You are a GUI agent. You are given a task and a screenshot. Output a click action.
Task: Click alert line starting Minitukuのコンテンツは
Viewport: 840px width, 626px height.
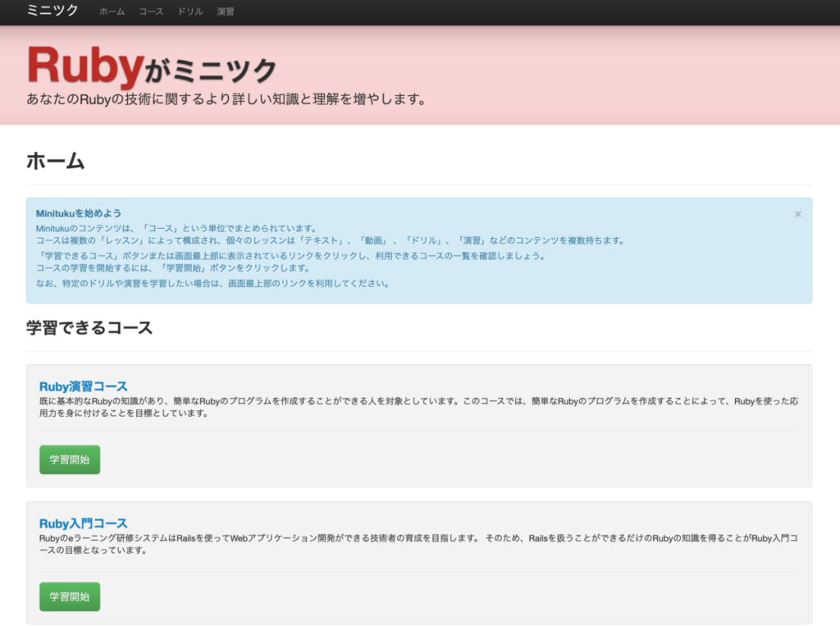tap(177, 228)
